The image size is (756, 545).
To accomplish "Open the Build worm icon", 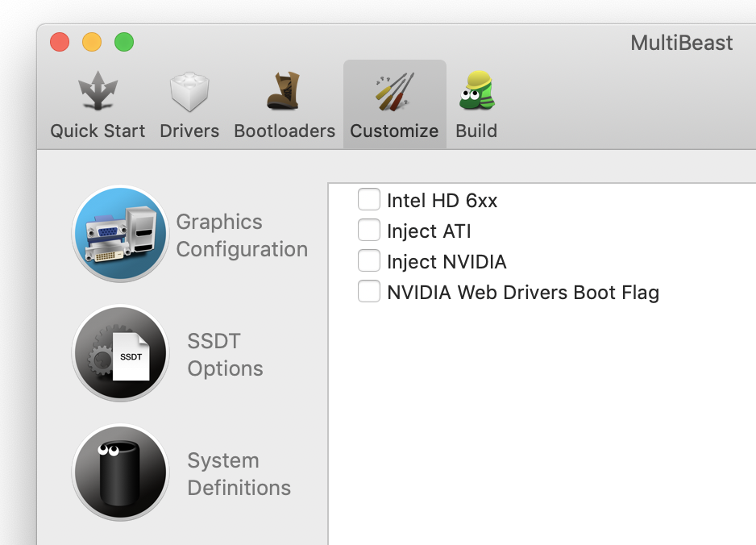I will [477, 90].
